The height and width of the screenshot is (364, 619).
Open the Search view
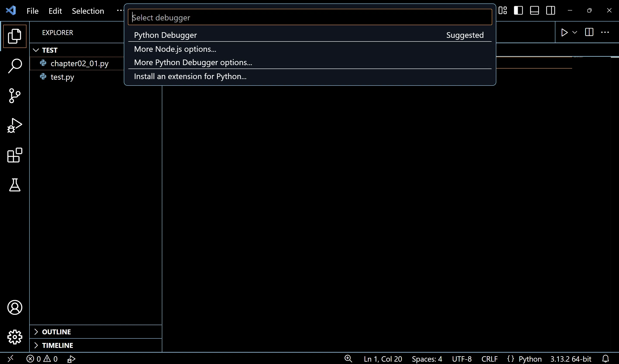15,66
